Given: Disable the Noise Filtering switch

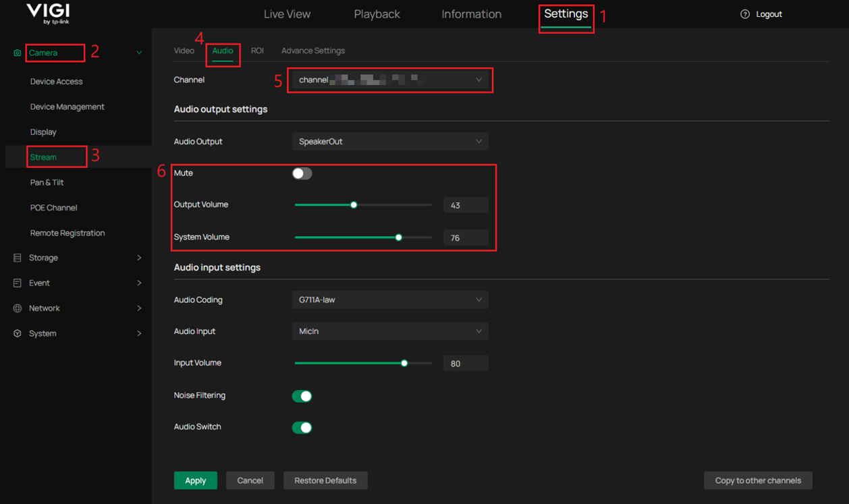Looking at the screenshot, I should coord(302,396).
